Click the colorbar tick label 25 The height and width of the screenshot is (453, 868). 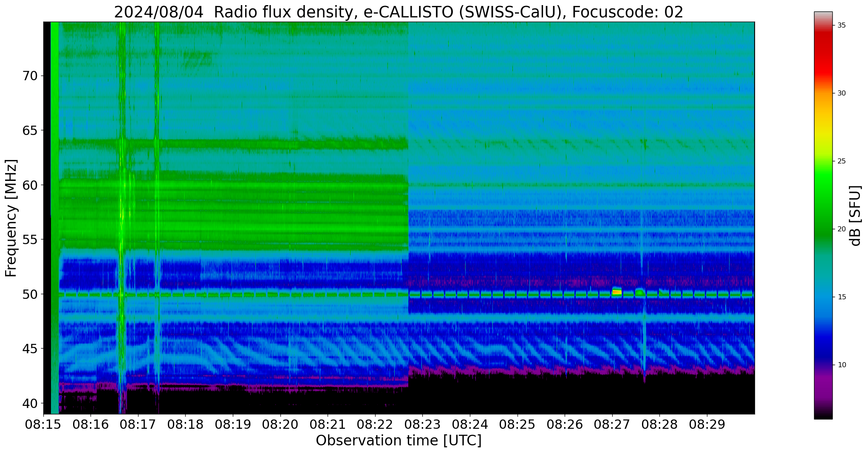pyautogui.click(x=841, y=161)
